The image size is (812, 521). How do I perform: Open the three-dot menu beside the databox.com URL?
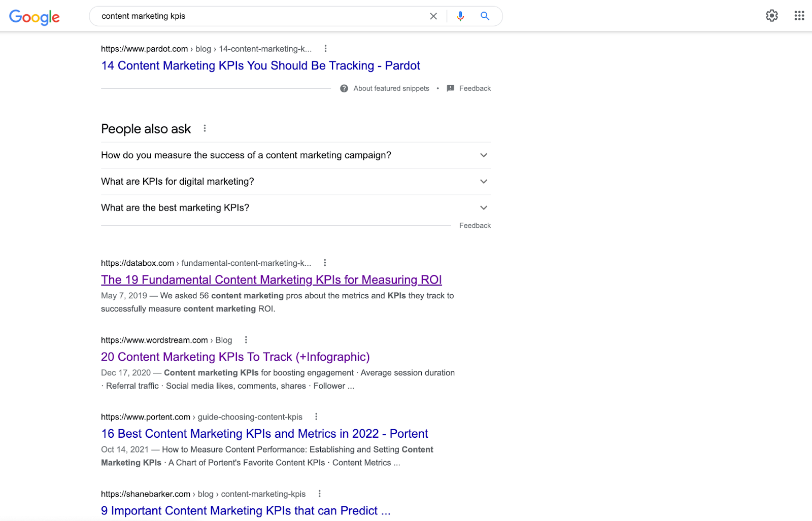325,263
